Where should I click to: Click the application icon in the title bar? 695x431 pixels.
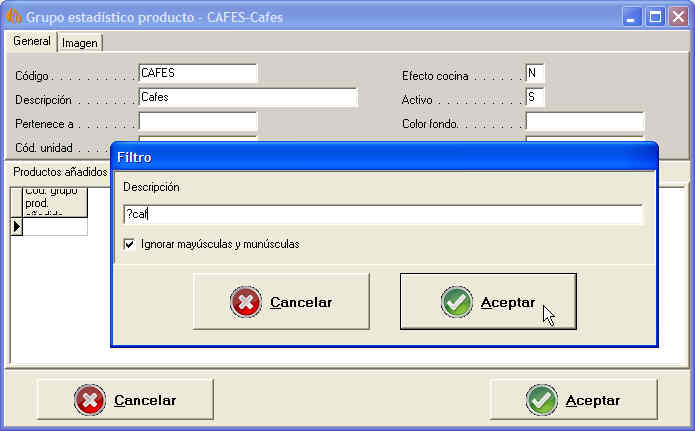click(x=14, y=17)
